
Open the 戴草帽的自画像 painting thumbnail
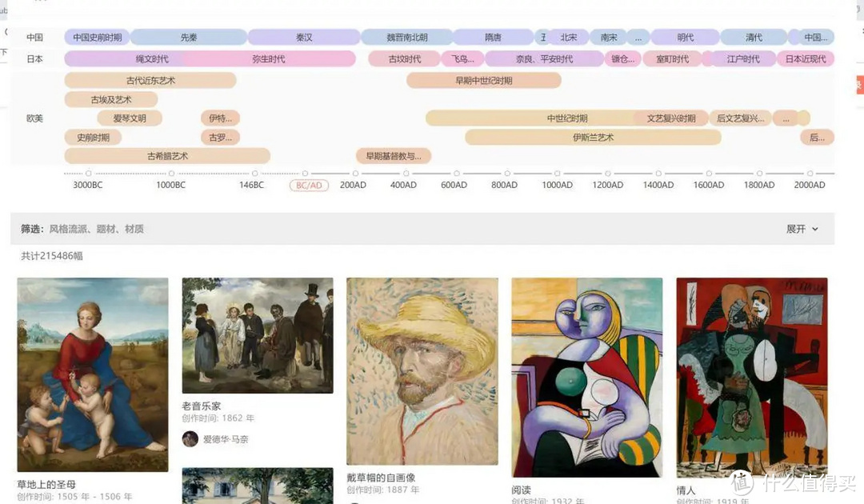point(422,371)
